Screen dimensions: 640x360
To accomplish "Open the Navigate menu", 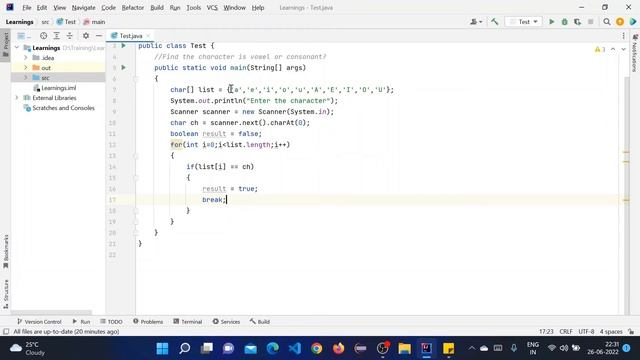I will pos(83,7).
